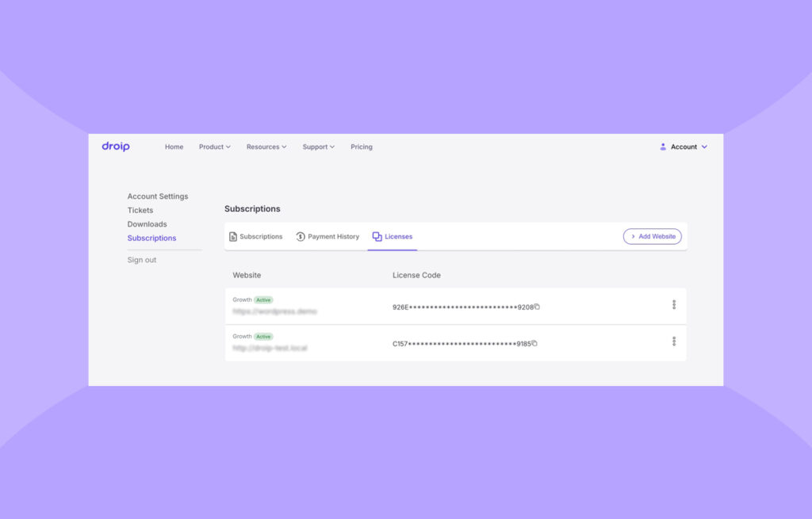The width and height of the screenshot is (812, 519).
Task: Open Account Settings in the sidebar
Action: pos(158,197)
